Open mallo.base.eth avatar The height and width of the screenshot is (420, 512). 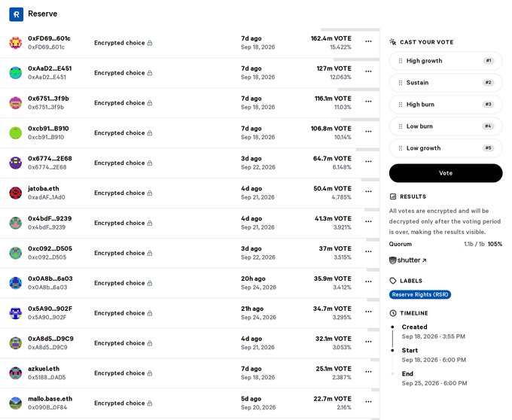click(15, 403)
